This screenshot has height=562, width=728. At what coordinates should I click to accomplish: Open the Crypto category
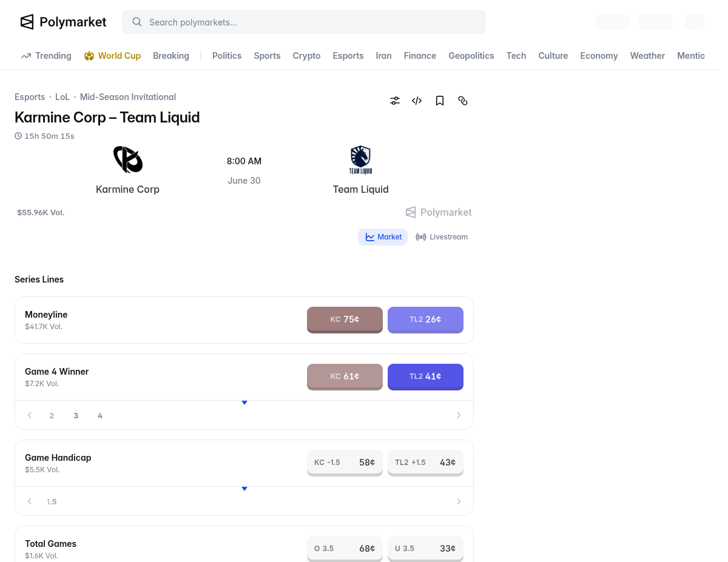[306, 56]
